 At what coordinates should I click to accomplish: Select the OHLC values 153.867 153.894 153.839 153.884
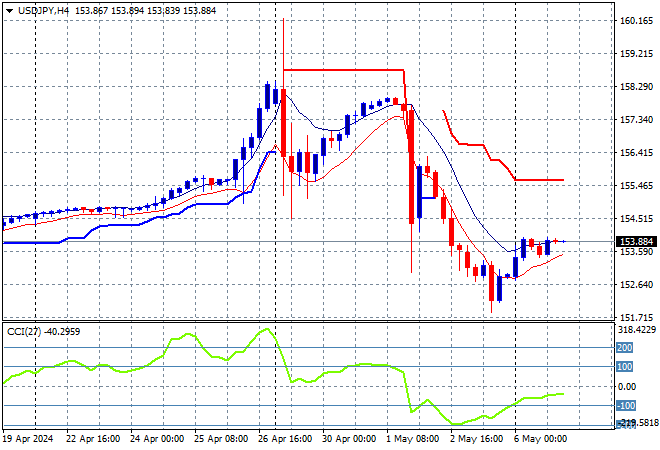click(146, 11)
